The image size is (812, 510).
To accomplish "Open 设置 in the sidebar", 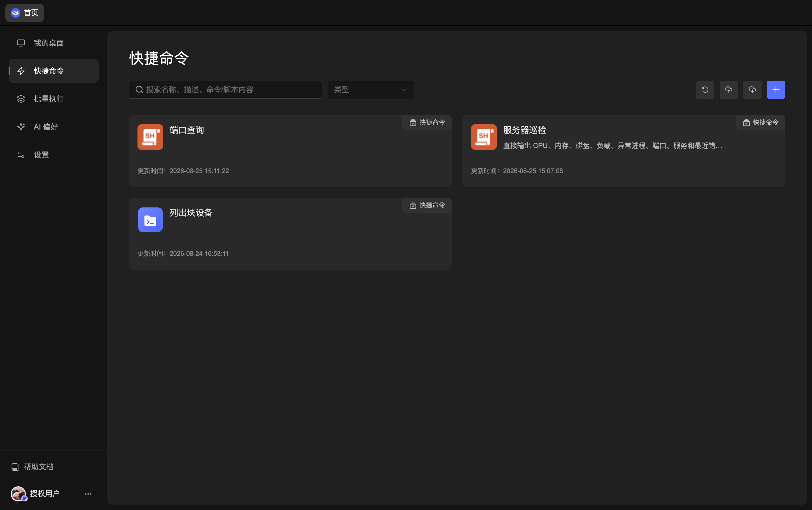I will tap(54, 155).
